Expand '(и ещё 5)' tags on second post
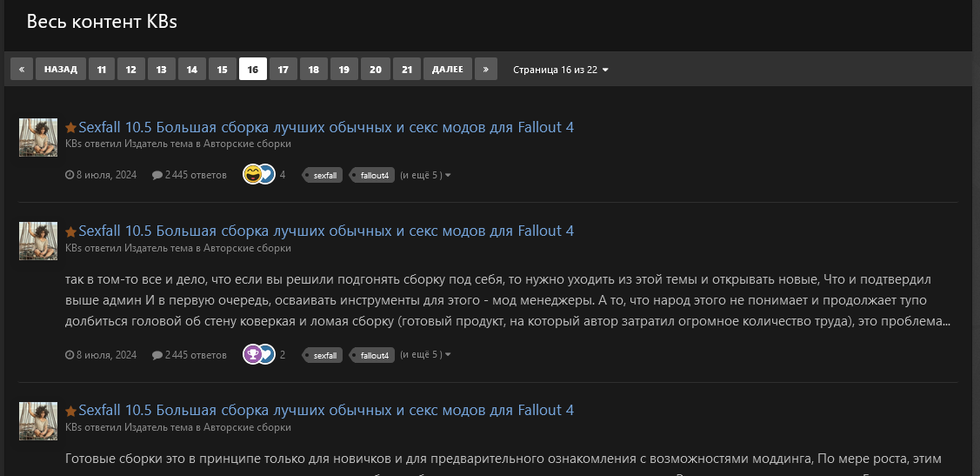 pyautogui.click(x=424, y=355)
